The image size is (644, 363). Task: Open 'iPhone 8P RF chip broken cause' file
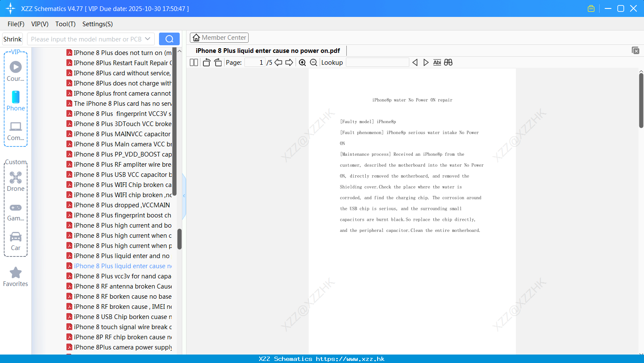119,337
